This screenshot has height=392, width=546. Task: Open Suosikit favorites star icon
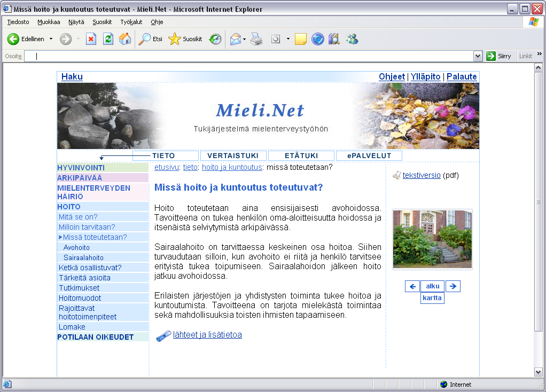[174, 39]
